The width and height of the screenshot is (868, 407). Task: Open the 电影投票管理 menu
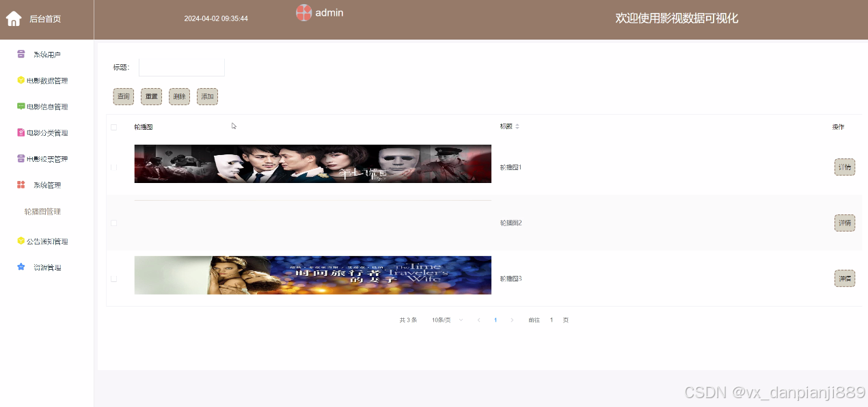coord(46,159)
